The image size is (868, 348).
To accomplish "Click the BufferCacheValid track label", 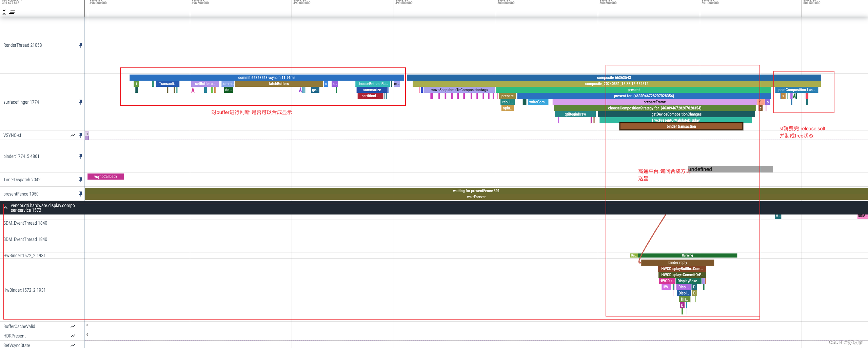I will (x=19, y=326).
